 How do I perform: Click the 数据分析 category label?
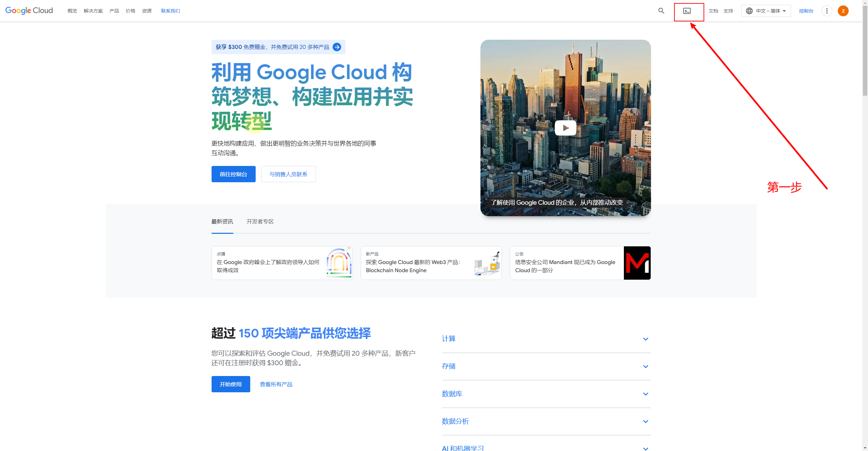455,421
